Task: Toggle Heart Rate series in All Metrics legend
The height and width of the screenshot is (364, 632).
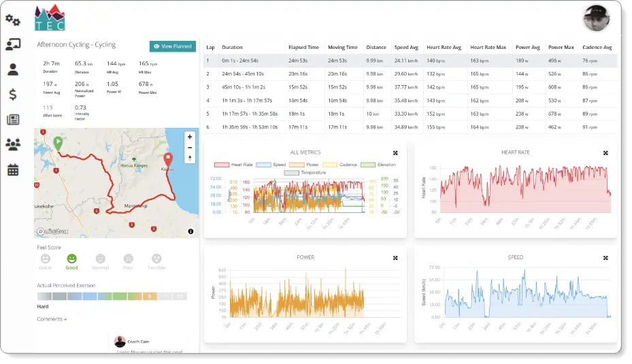Action: 235,165
